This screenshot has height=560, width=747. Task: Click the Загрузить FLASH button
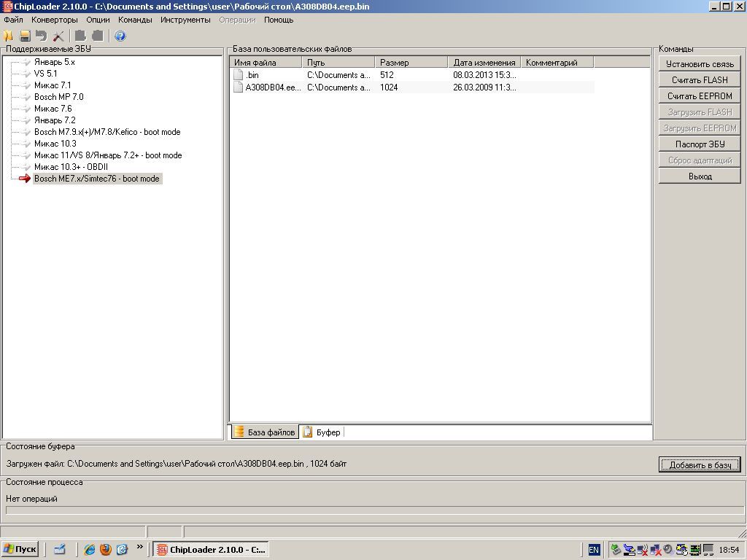click(700, 112)
